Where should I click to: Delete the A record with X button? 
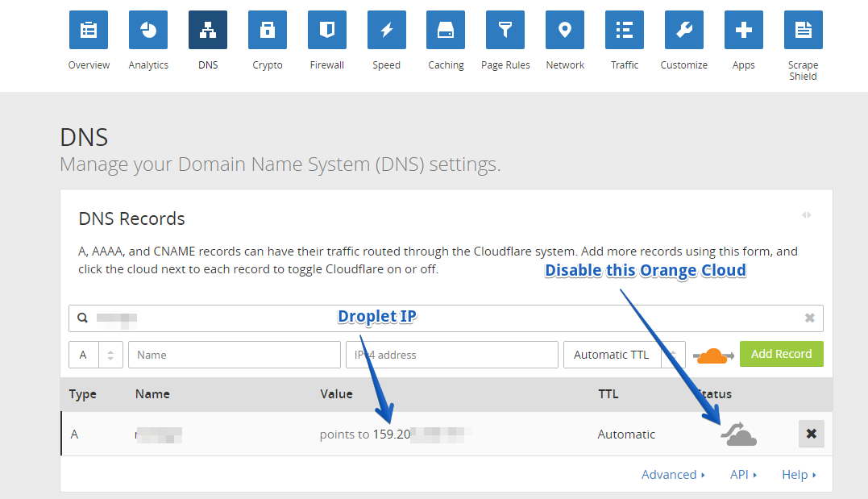(x=811, y=434)
